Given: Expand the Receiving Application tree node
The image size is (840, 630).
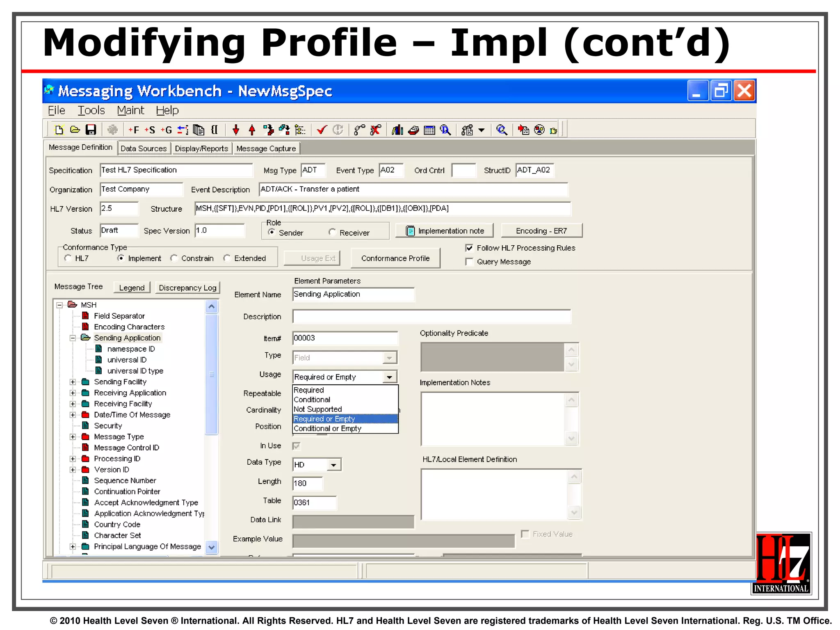Looking at the screenshot, I should click(73, 393).
